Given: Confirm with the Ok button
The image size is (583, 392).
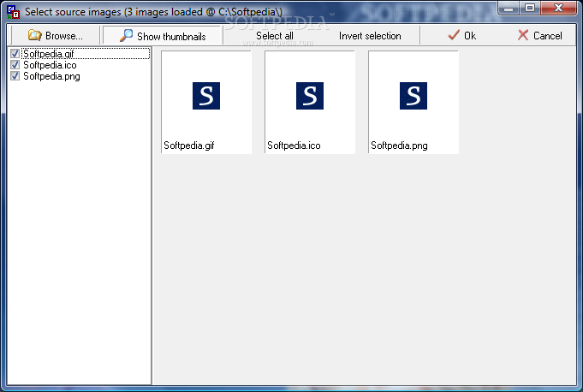Looking at the screenshot, I should pyautogui.click(x=461, y=36).
